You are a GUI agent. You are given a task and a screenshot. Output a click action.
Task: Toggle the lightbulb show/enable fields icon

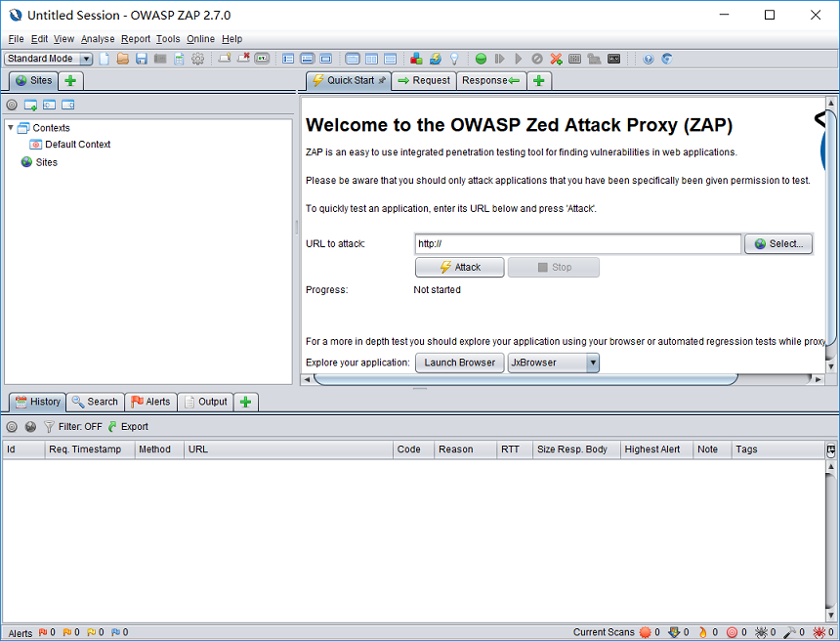pyautogui.click(x=454, y=59)
